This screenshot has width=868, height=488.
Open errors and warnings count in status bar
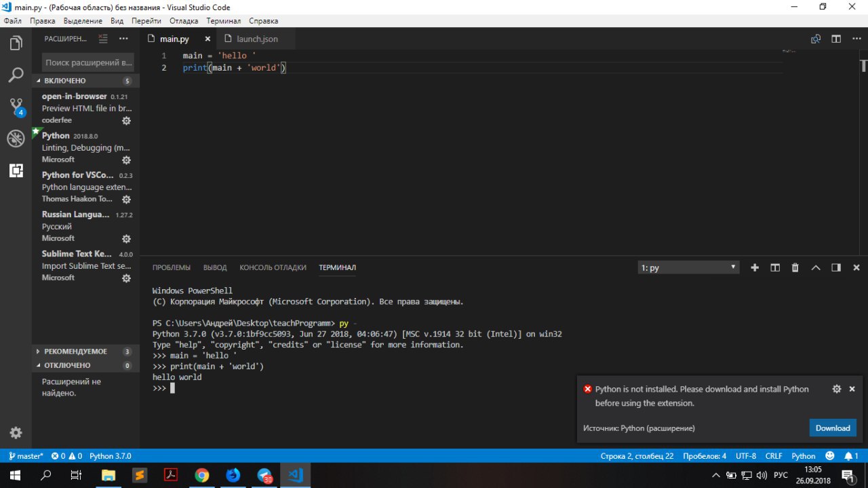67,456
